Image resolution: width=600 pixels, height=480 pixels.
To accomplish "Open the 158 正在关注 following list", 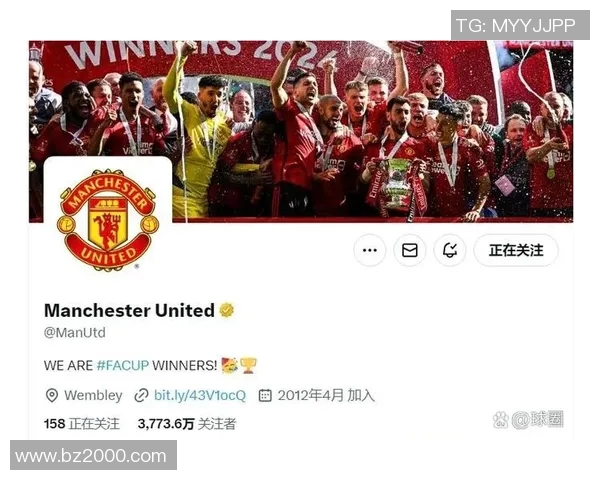I will point(82,424).
